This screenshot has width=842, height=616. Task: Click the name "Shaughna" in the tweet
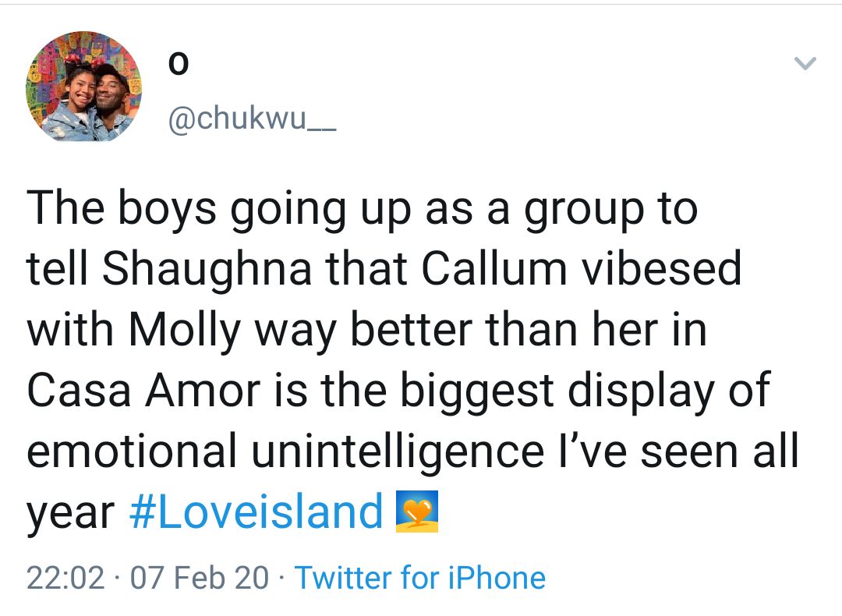coord(207,269)
